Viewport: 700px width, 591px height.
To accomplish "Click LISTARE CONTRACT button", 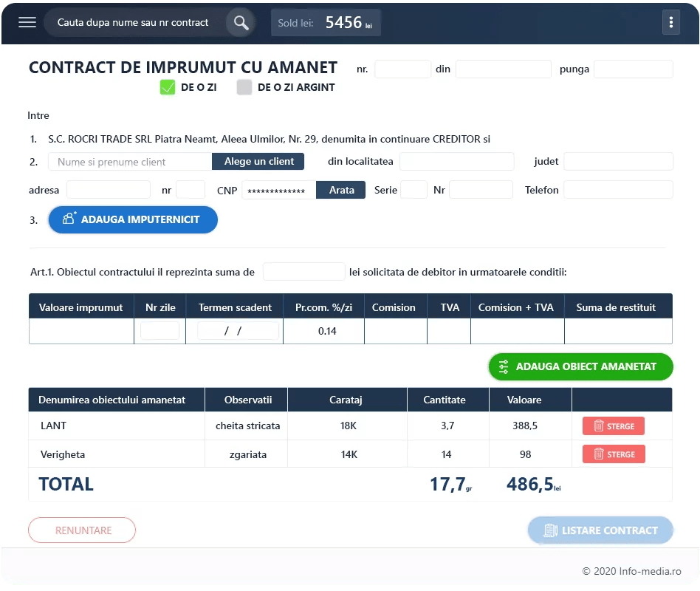I will (x=600, y=530).
